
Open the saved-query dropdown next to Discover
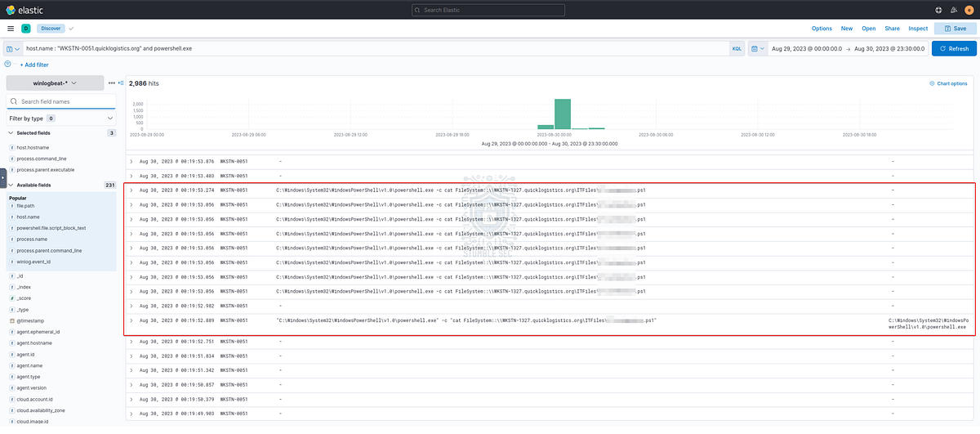(x=71, y=28)
